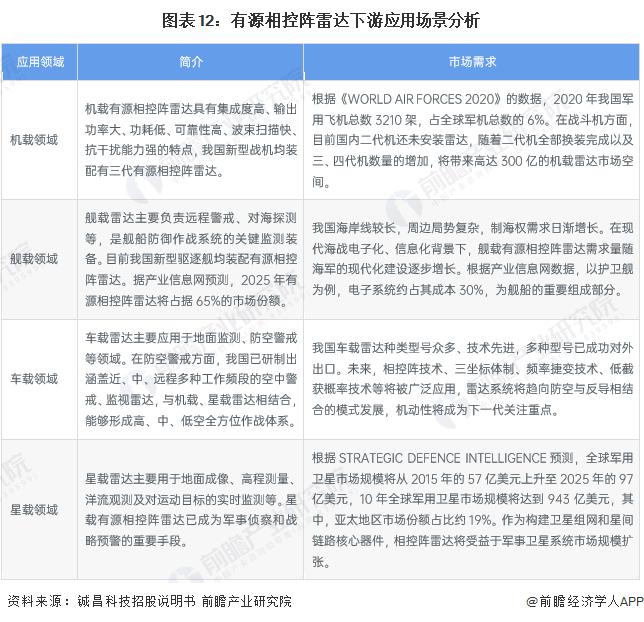This screenshot has width=644, height=622.
Task: Click the 我国海岸线较长 market demand cell
Action: 472,259
